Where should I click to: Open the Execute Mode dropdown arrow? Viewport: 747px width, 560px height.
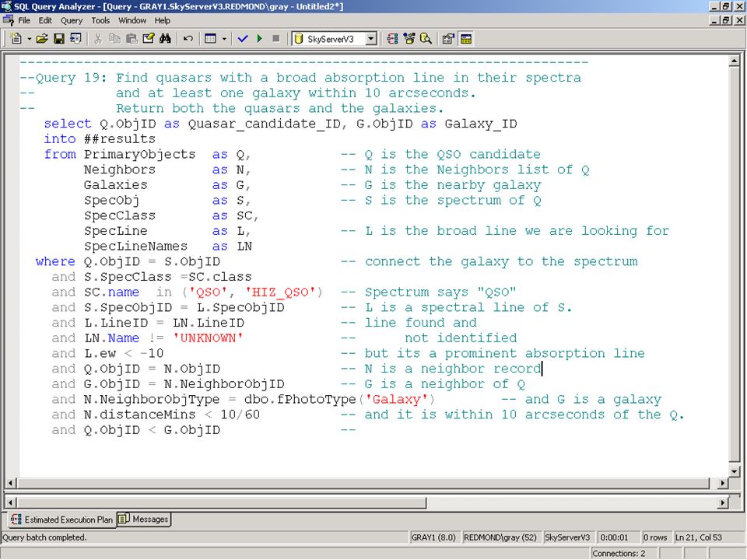[224, 39]
